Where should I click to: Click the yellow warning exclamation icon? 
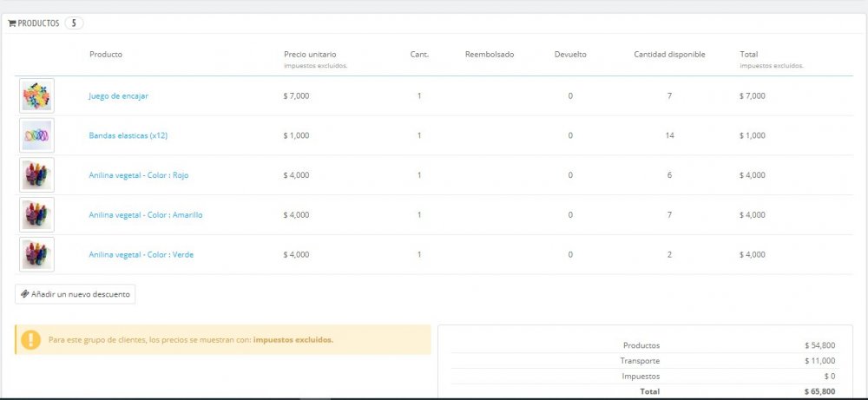point(31,339)
